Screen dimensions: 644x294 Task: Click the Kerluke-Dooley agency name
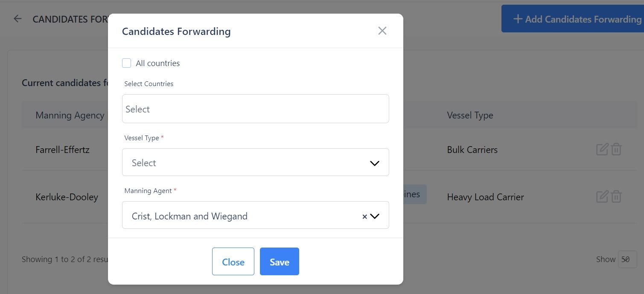pos(67,197)
